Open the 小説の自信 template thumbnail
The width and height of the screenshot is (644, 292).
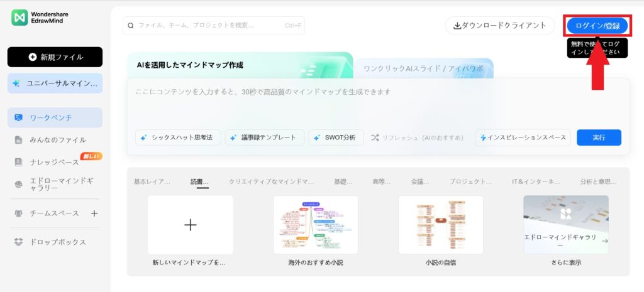441,225
